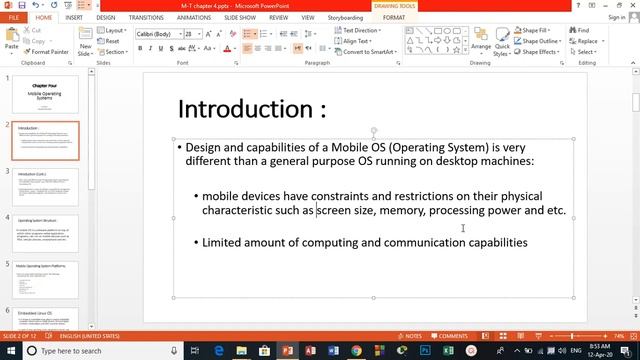The height and width of the screenshot is (360, 640).
Task: Switch to the SLIDE SHOW tab
Action: pyautogui.click(x=240, y=18)
